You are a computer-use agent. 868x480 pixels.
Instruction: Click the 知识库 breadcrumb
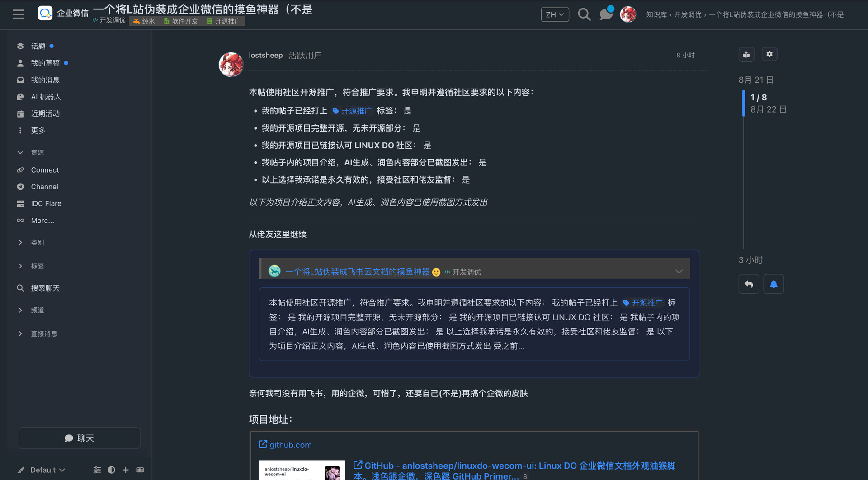[656, 14]
